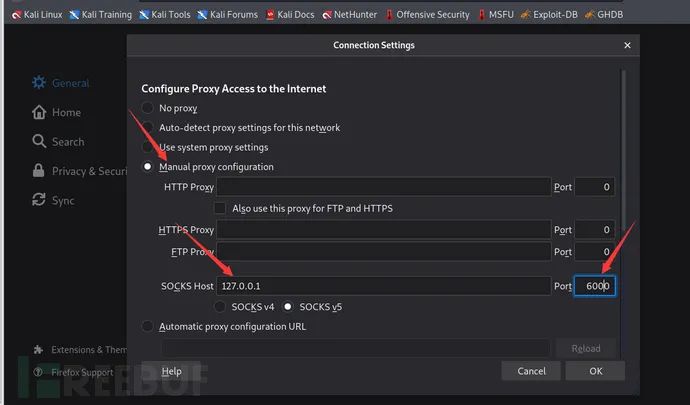Click the Firefox Support question mark icon

pos(38,372)
